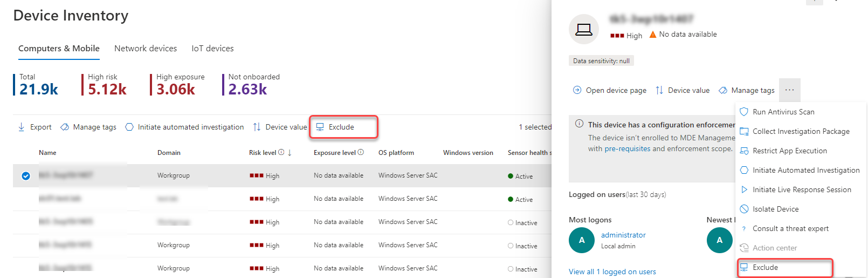Image resolution: width=868 pixels, height=278 pixels.
Task: Switch to Computers & Mobile tab
Action: tap(59, 48)
